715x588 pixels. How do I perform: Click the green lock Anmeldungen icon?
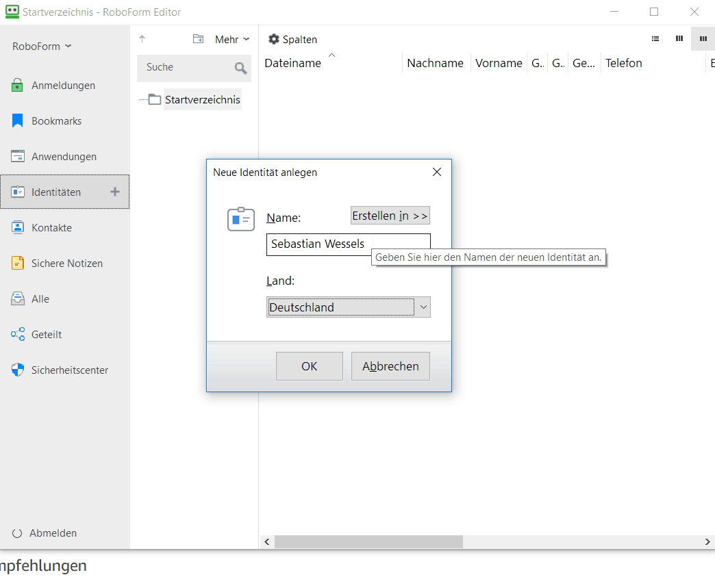(x=17, y=85)
